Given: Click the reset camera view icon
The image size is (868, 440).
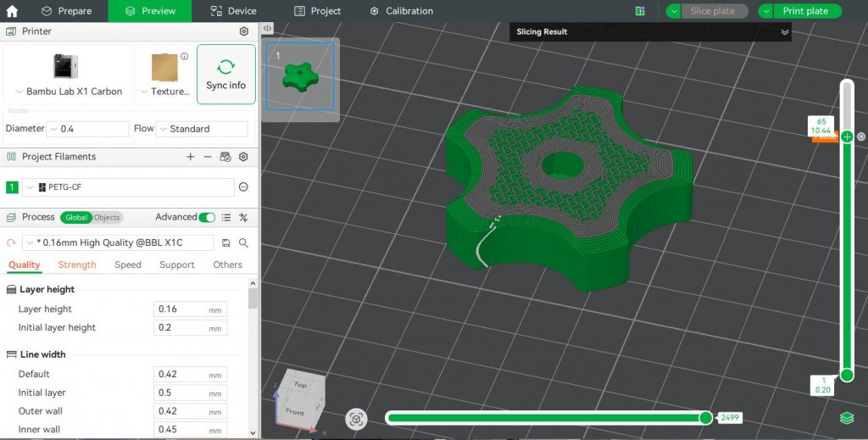Looking at the screenshot, I should coord(357,419).
